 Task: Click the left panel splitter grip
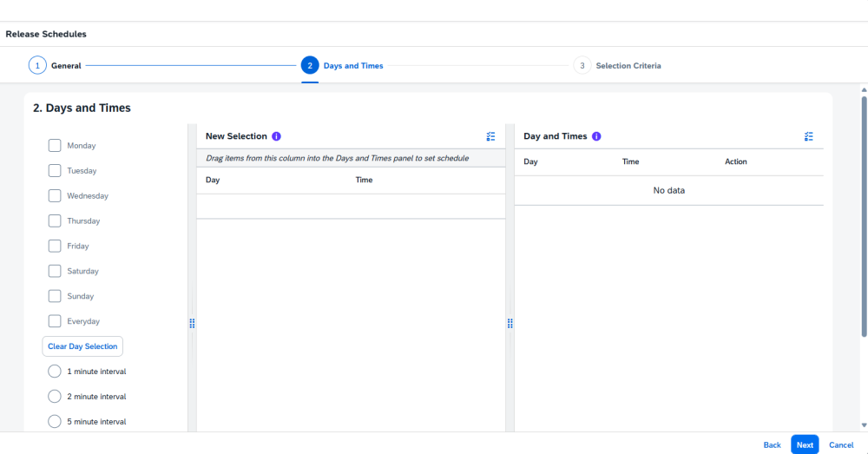192,323
